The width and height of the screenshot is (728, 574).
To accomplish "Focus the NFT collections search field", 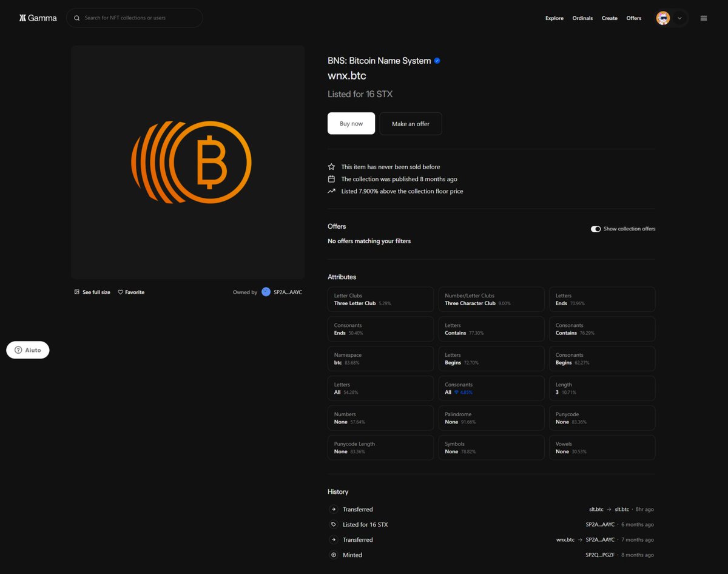I will coord(134,18).
